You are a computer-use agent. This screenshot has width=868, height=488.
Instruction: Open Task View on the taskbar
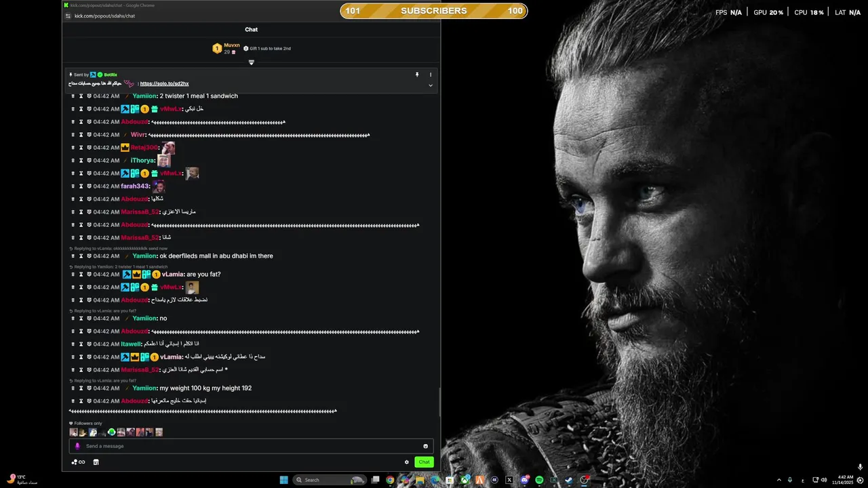pos(375,480)
